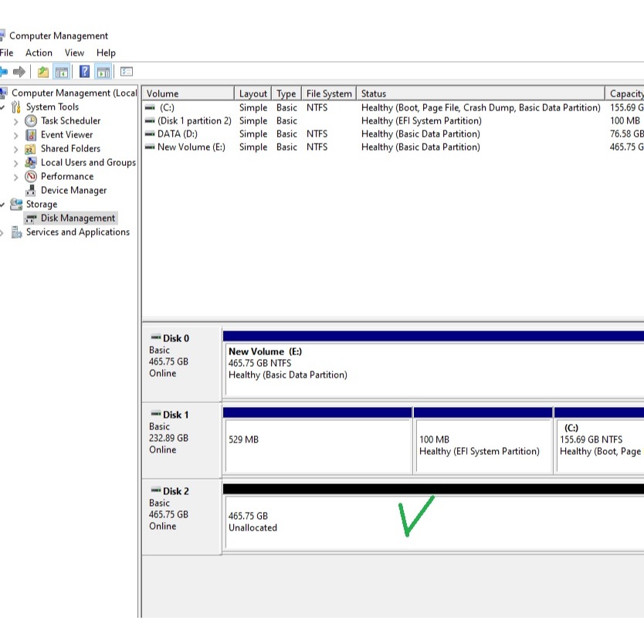
Task: Expand the Task Scheduler node chevron
Action: [x=15, y=121]
